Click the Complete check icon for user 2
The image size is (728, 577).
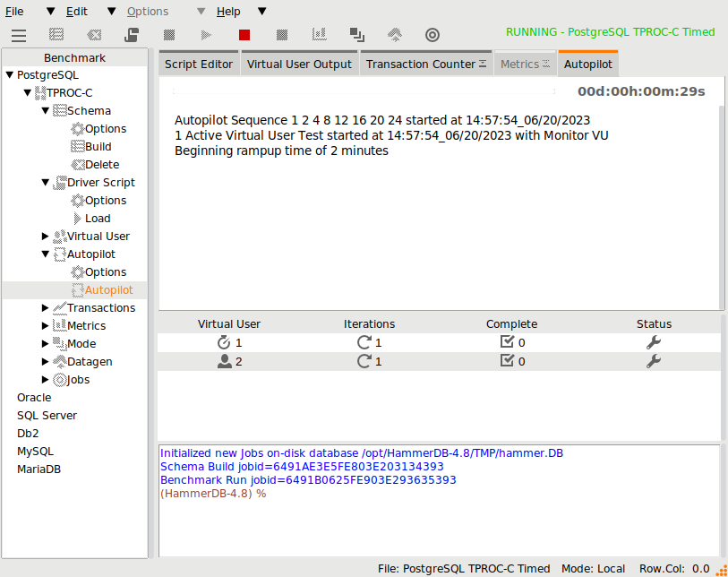pyautogui.click(x=507, y=360)
